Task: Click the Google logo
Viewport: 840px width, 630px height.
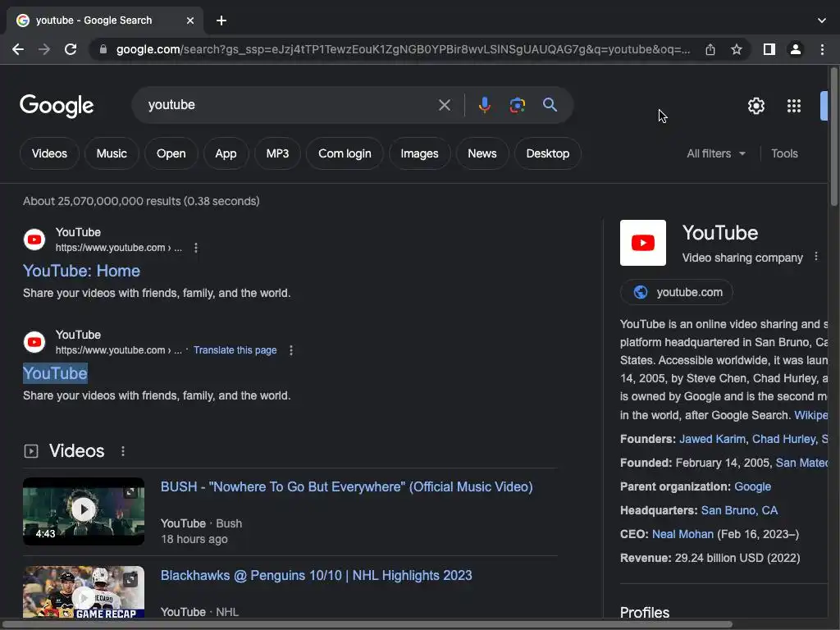Action: pos(57,106)
